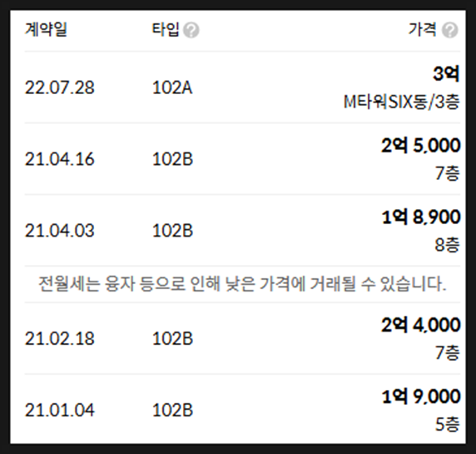Click the M타워SIX동/3층 detail text
The width and height of the screenshot is (476, 454).
pos(402,102)
